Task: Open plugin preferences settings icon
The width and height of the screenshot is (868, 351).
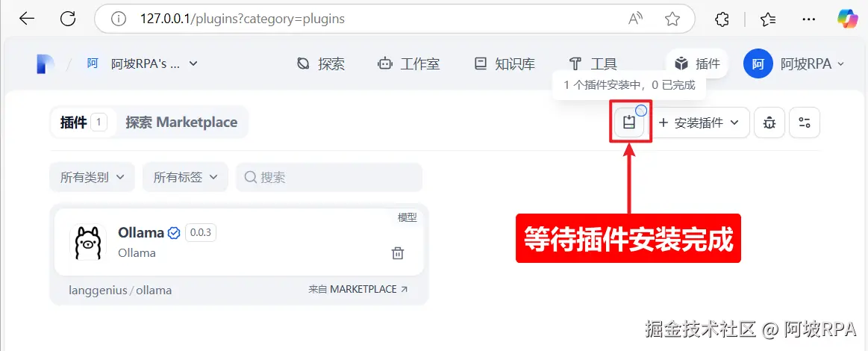Action: 805,122
